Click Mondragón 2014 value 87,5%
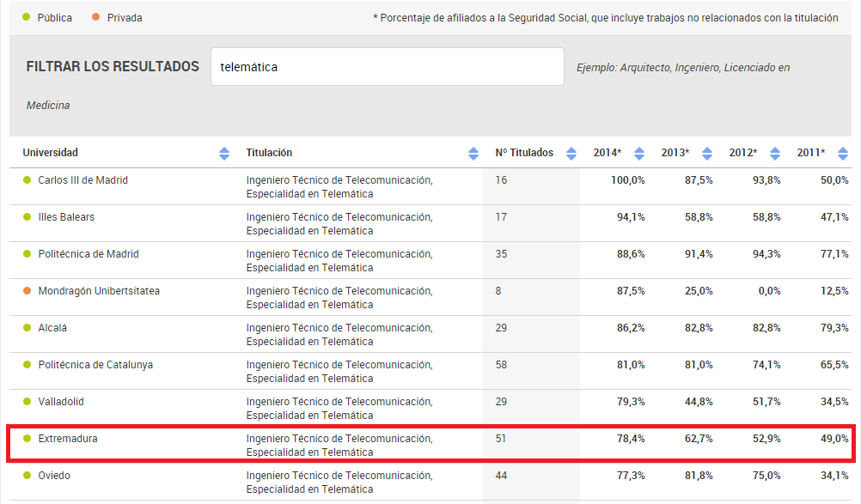This screenshot has height=504, width=861. coord(631,291)
